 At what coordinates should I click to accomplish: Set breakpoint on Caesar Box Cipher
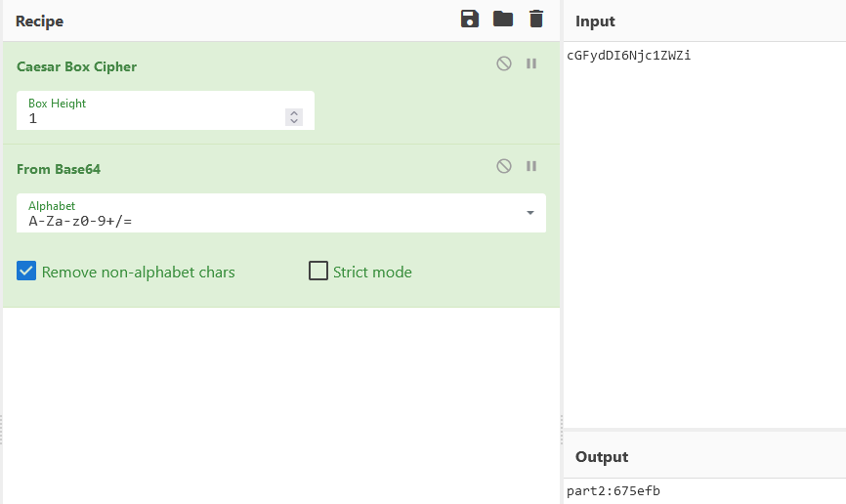tap(531, 63)
